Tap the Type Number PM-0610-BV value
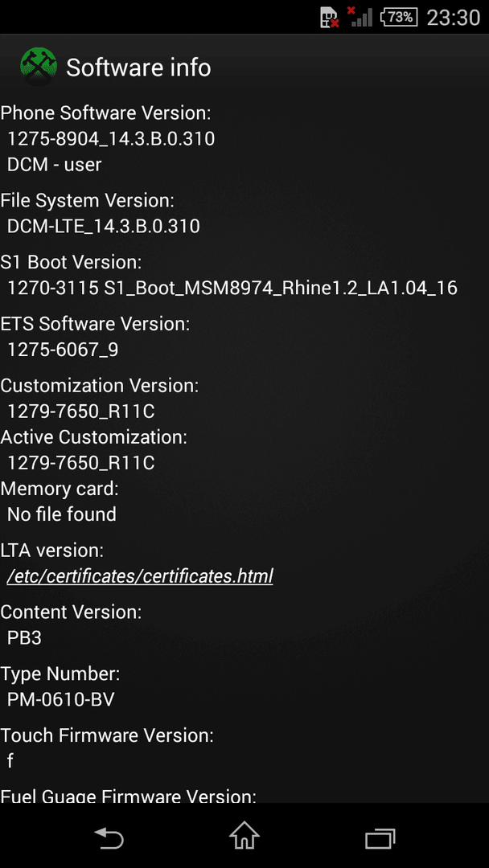The image size is (489, 868). click(x=60, y=700)
